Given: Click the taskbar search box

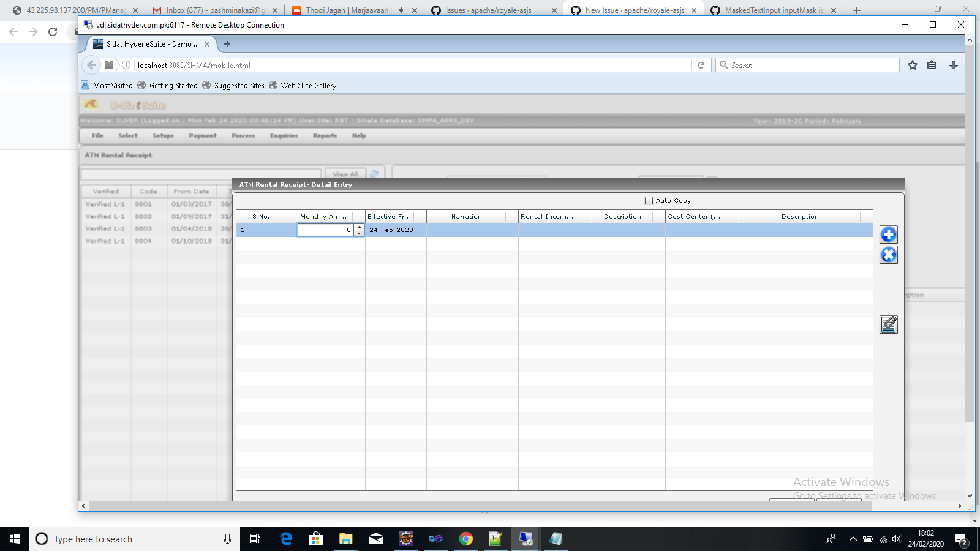Looking at the screenshot, I should (135, 539).
